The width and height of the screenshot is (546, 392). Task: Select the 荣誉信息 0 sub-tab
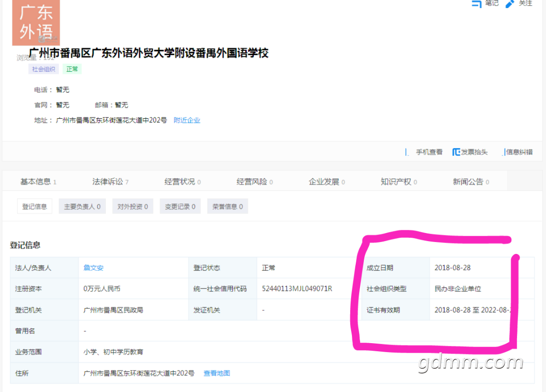227,206
